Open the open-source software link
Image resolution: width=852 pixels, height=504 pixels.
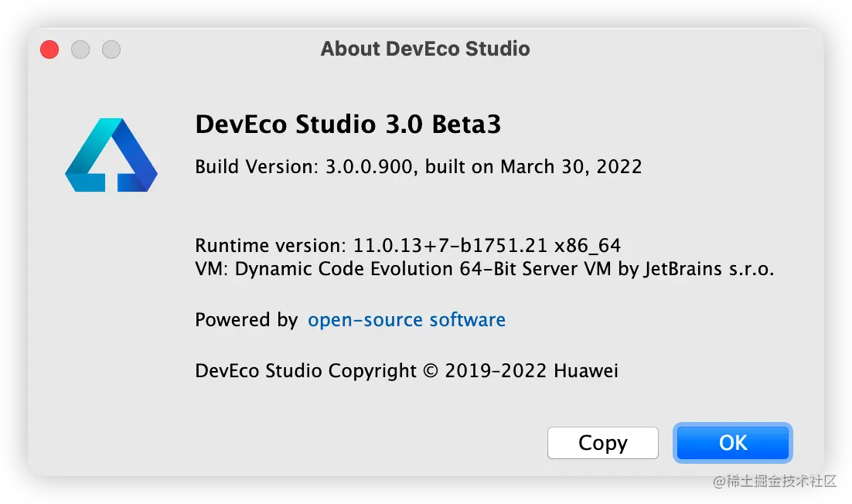(406, 319)
